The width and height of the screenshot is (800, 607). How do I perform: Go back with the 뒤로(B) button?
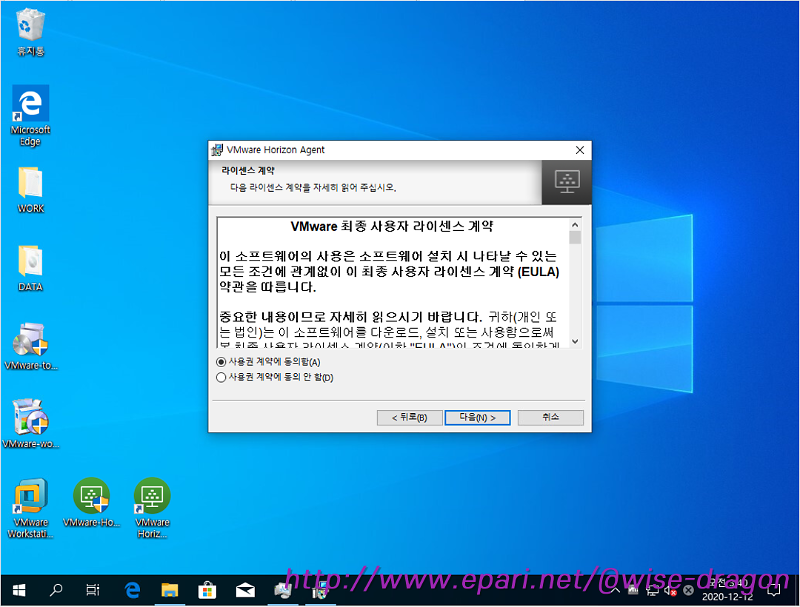[410, 418]
